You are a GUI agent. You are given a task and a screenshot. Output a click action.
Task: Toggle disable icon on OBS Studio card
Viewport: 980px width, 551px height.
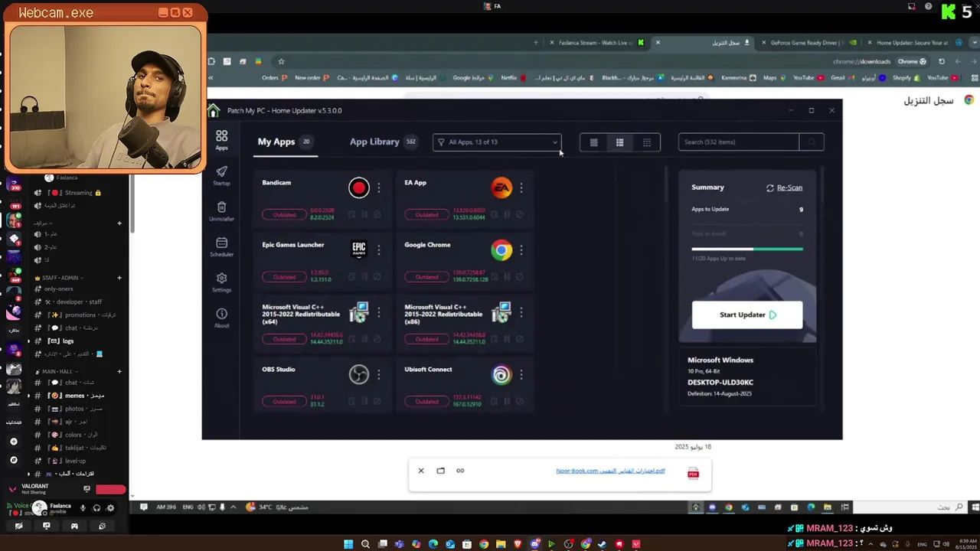[377, 402]
